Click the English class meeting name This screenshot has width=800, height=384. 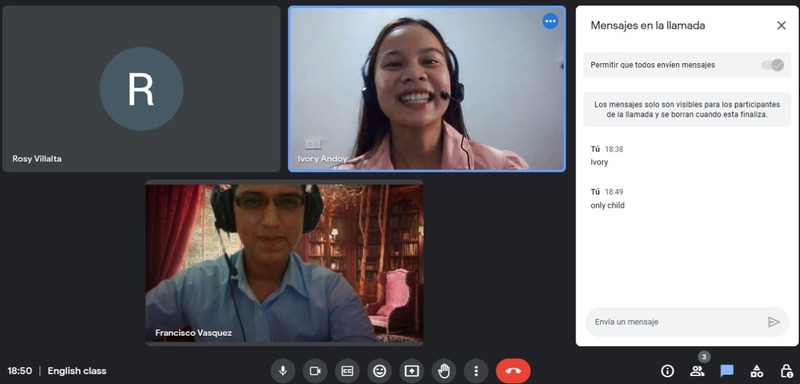coord(77,371)
